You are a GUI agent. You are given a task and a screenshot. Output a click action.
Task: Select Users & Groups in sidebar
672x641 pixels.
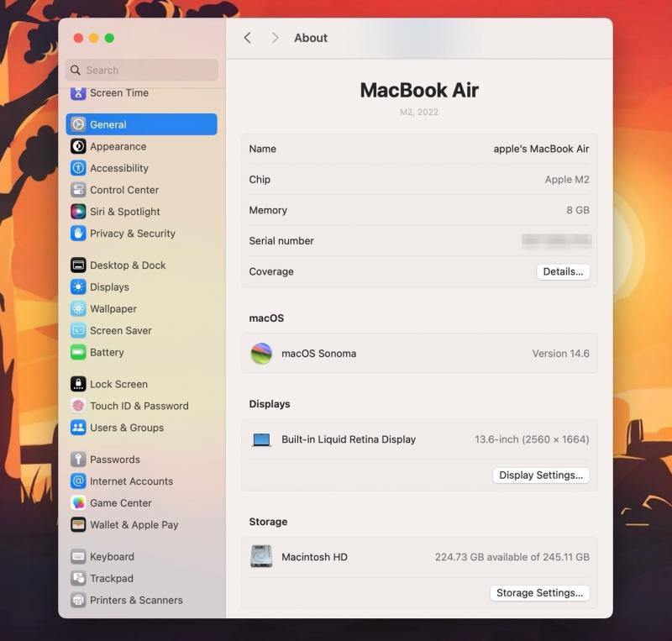pos(126,428)
